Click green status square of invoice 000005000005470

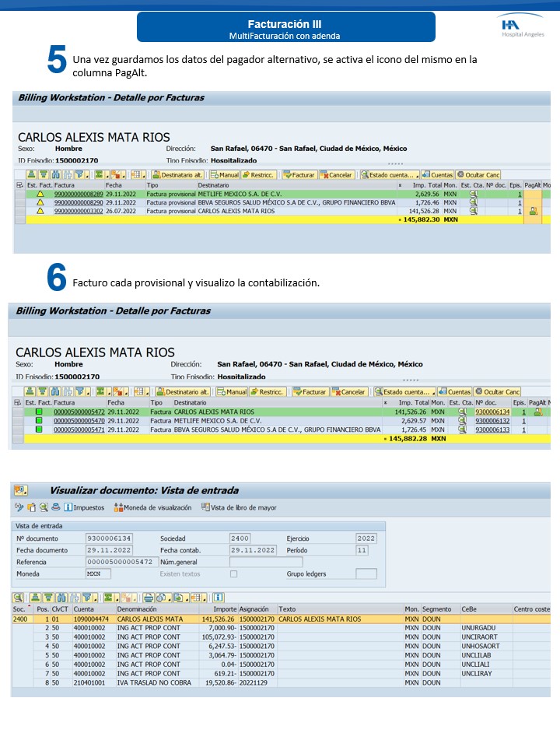click(x=39, y=421)
